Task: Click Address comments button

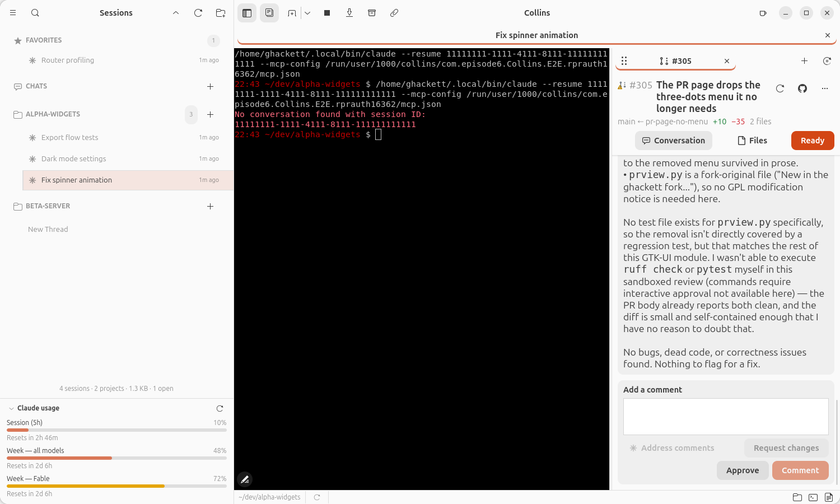Action: (672, 448)
